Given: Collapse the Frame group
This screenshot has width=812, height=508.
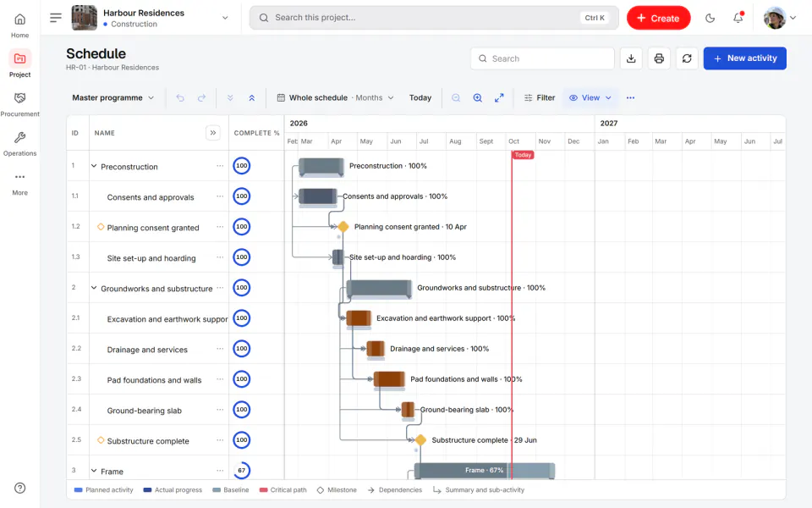Looking at the screenshot, I should pos(94,471).
